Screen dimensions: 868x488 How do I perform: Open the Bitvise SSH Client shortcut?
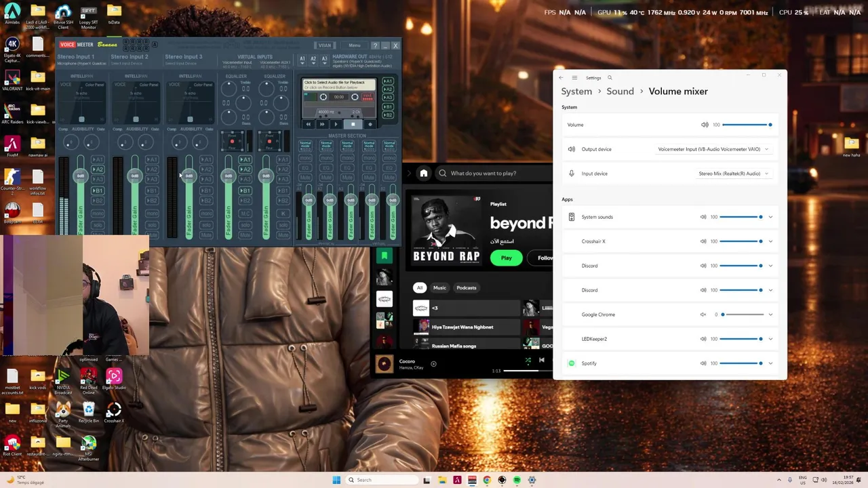(x=62, y=17)
